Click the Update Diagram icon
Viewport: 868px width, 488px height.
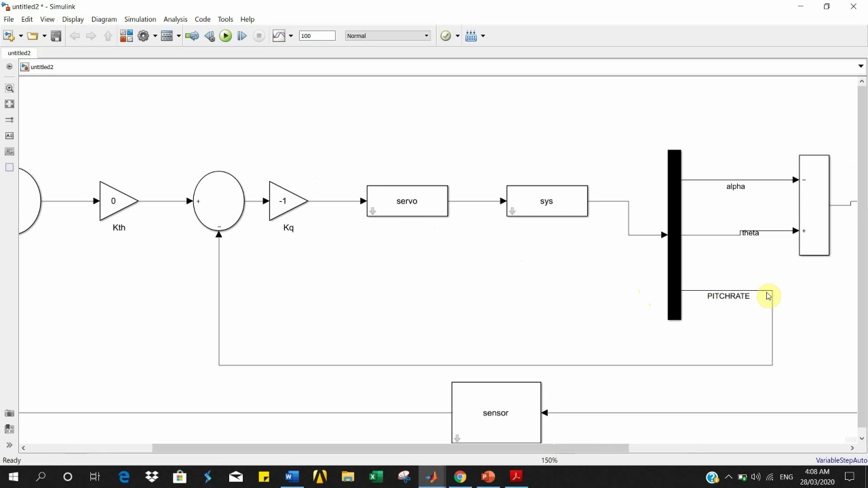(192, 36)
